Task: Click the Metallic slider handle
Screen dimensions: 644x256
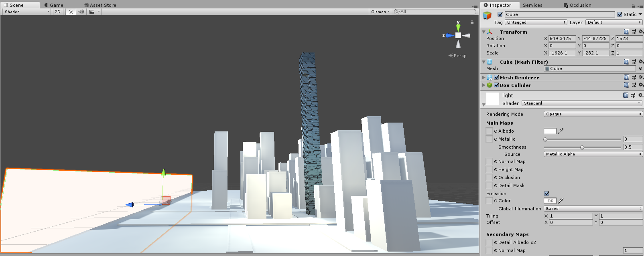Action: (545, 139)
